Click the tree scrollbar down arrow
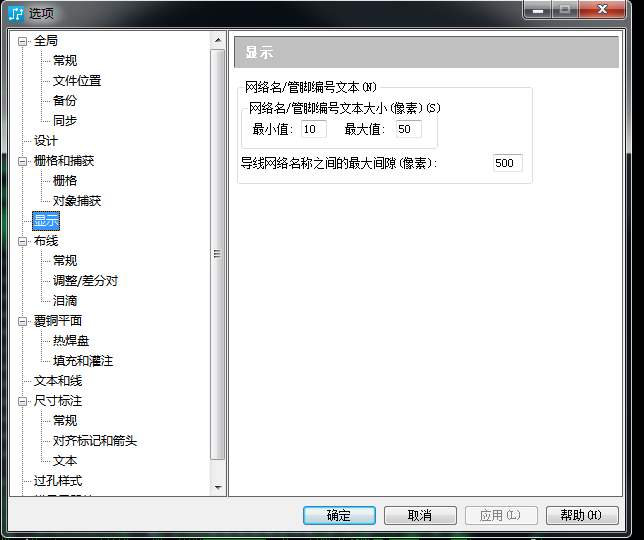This screenshot has height=540, width=644. (x=218, y=488)
